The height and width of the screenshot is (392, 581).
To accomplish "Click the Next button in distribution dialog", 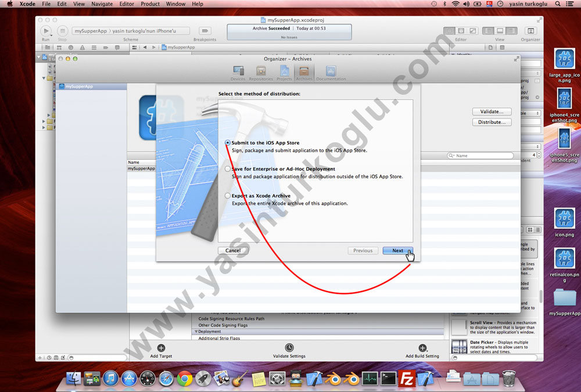I will [397, 250].
